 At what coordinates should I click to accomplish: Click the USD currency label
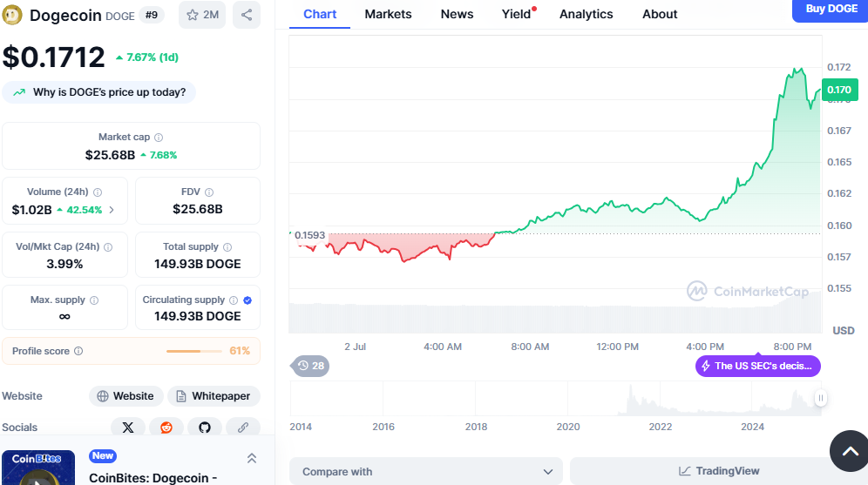844,331
